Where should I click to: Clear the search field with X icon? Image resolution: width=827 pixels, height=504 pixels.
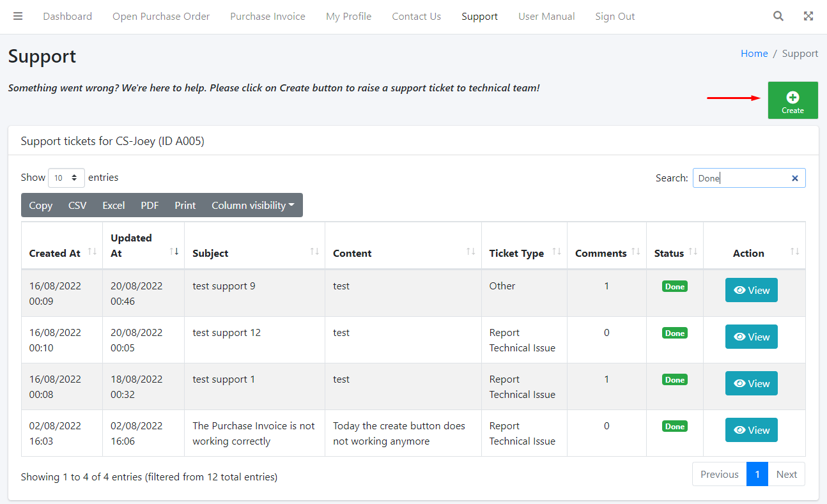click(x=795, y=178)
